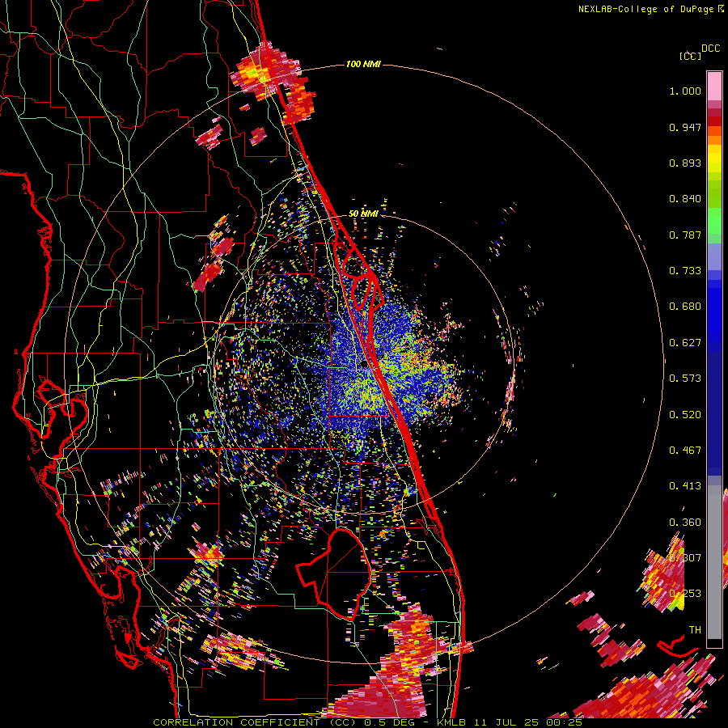Click the 0.787 scale value

[685, 235]
